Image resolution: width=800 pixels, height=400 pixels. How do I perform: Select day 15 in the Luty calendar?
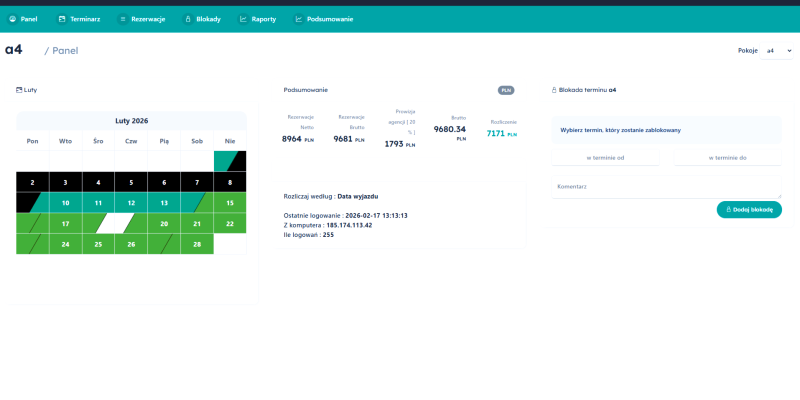230,203
